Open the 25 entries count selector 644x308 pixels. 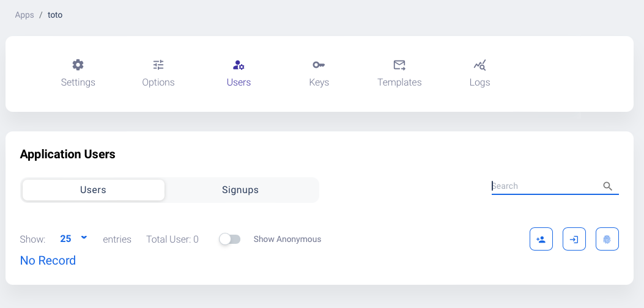pos(66,239)
